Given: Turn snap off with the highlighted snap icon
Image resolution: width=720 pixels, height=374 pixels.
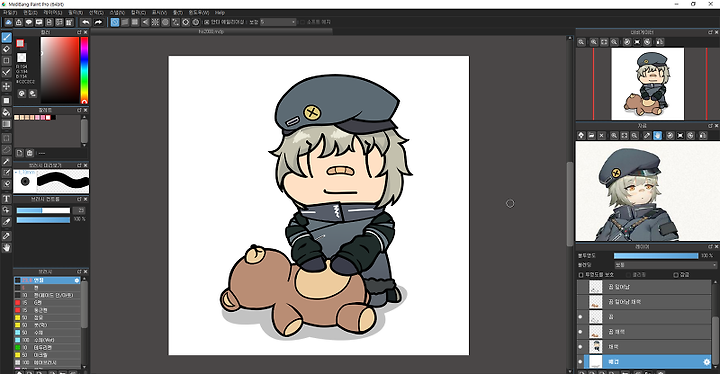Looking at the screenshot, I should (x=115, y=22).
